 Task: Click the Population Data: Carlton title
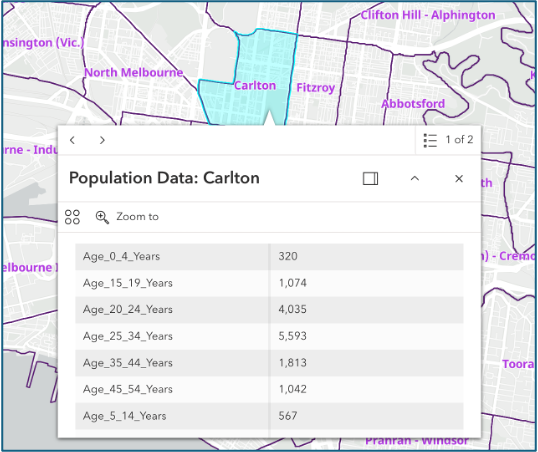tap(164, 178)
